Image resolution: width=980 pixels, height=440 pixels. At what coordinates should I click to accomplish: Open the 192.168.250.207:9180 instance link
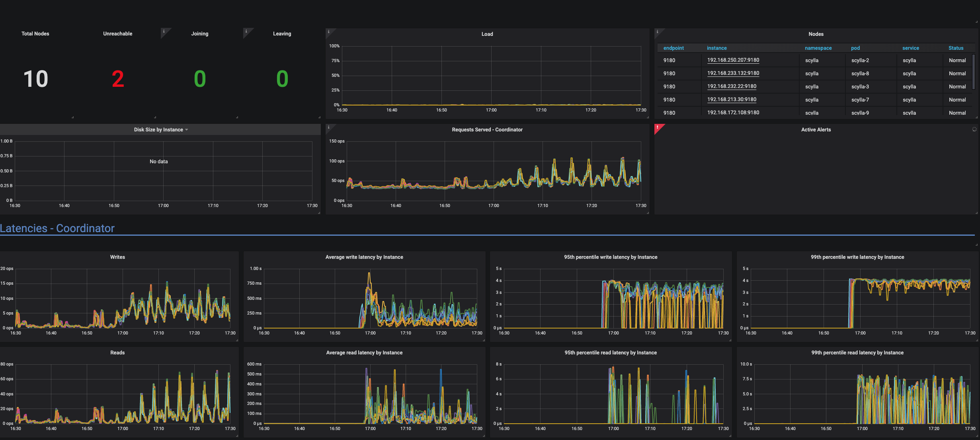(x=733, y=60)
